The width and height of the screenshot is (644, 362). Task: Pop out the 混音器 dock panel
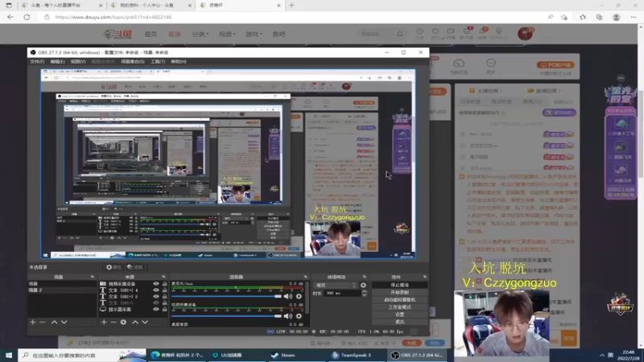click(x=305, y=277)
